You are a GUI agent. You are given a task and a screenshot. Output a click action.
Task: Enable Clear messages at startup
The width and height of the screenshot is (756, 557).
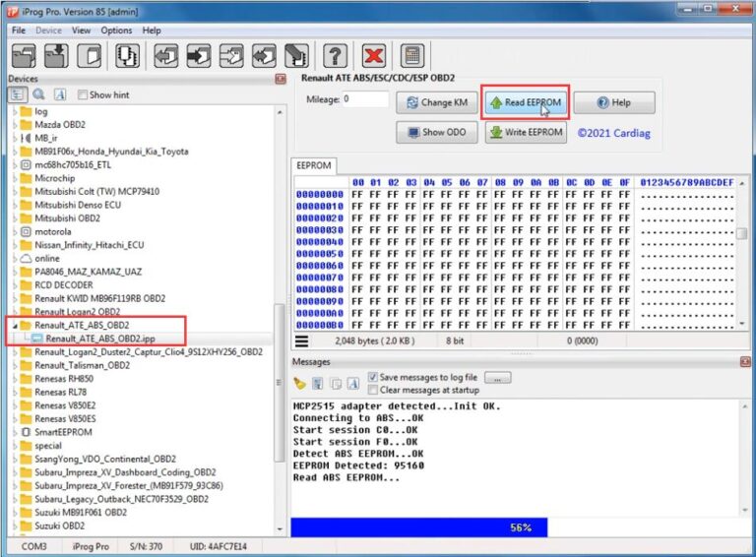click(373, 390)
